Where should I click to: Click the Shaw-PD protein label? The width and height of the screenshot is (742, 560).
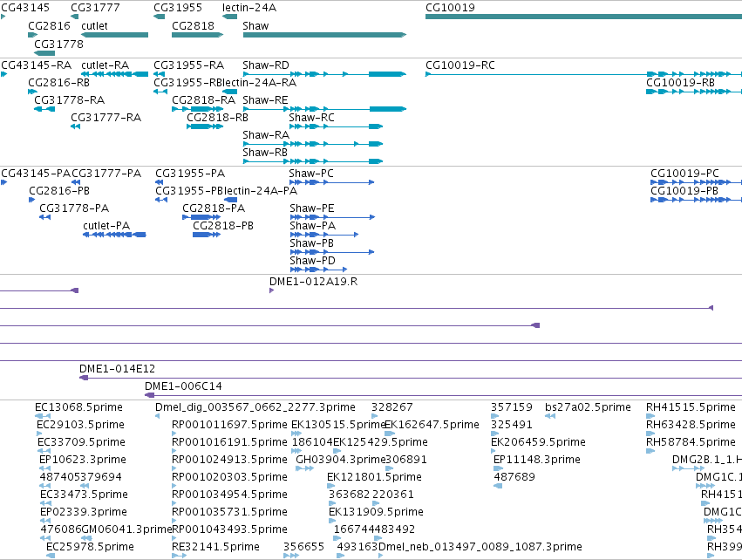pos(313,261)
